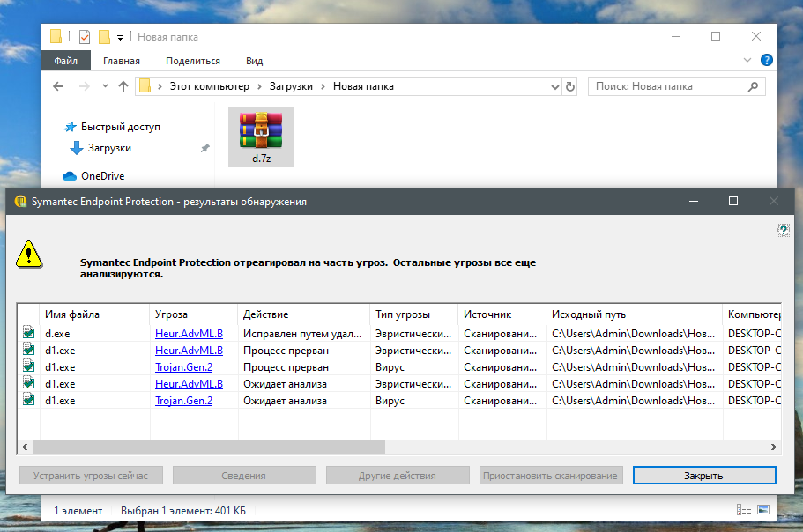803x532 pixels.
Task: Click the Устранить угрозы сейчас button
Action: 91,476
